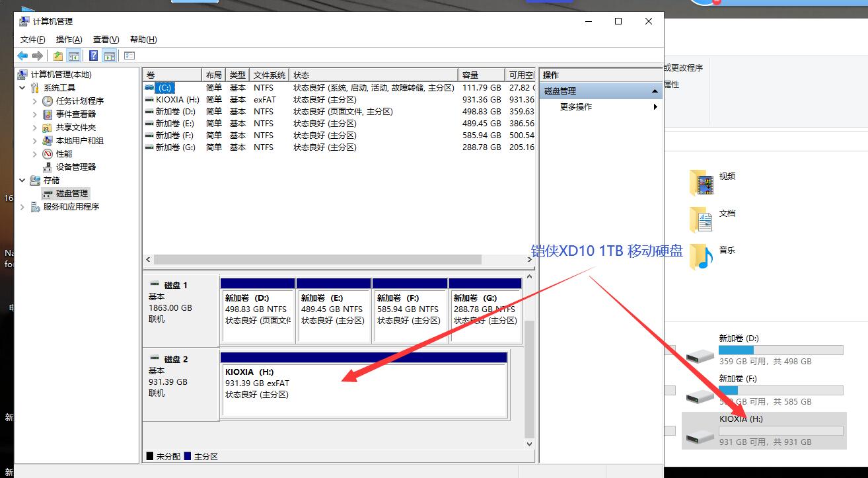The width and height of the screenshot is (868, 478).
Task: Click the 任务计划程序 clock icon
Action: [x=48, y=101]
